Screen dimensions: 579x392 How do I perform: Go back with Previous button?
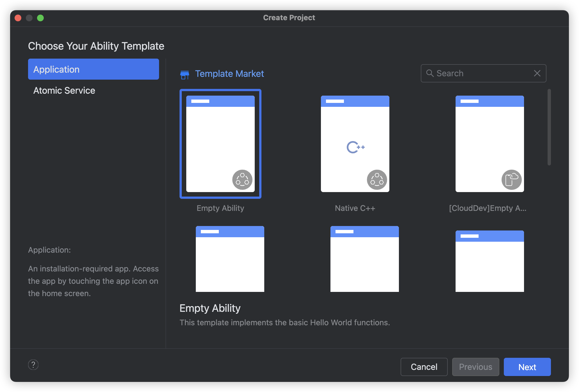click(x=475, y=367)
